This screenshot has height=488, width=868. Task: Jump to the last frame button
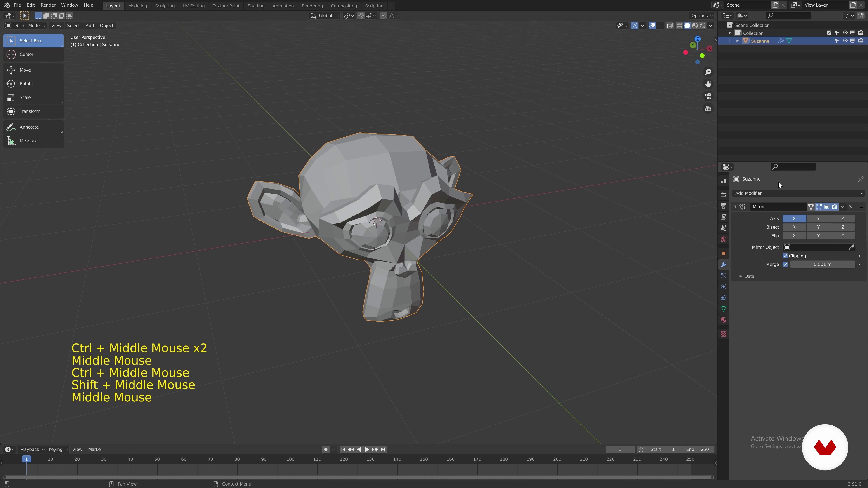[383, 449]
